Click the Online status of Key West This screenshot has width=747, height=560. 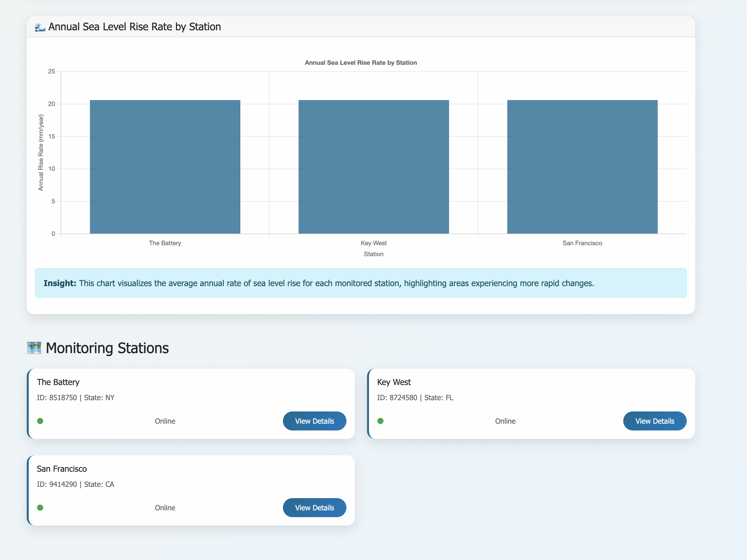(x=505, y=421)
